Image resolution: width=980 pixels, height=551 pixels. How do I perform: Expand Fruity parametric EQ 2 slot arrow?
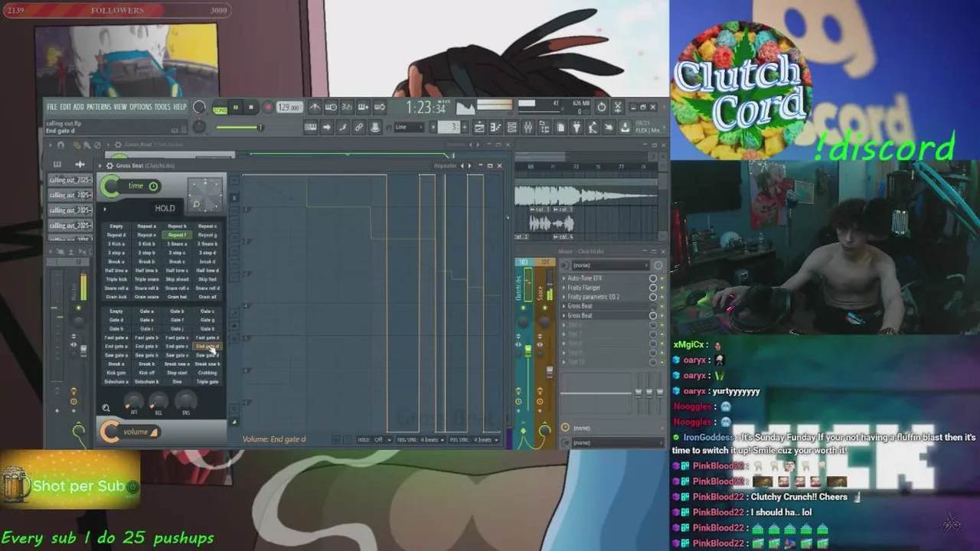(x=564, y=297)
